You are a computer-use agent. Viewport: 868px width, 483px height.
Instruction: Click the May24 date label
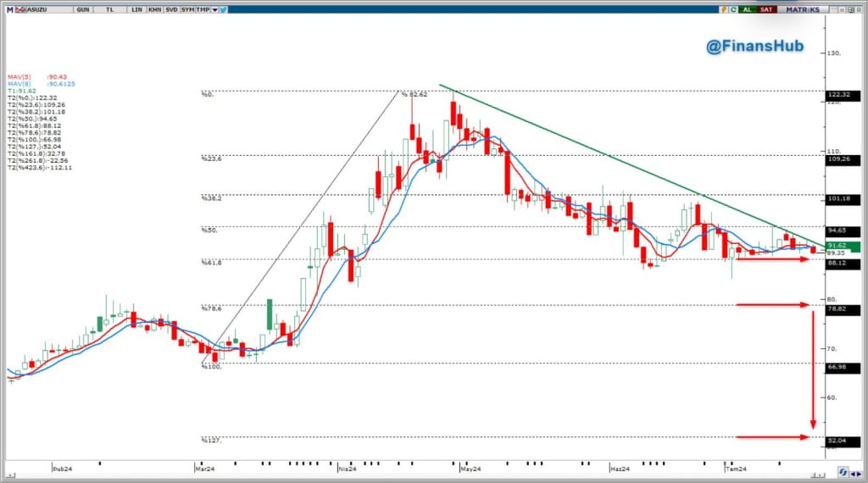[470, 469]
